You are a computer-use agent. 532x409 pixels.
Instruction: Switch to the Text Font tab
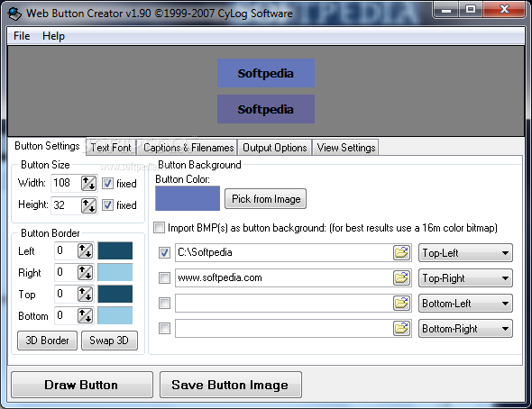click(x=111, y=148)
